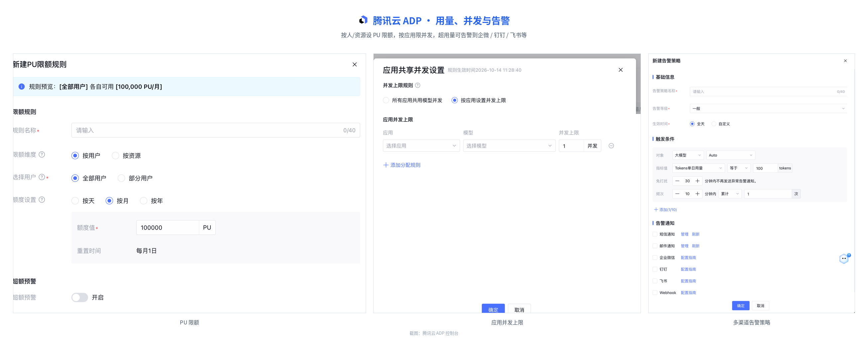This screenshot has width=868, height=352.
Task: Click the help icon beside 选择用户
Action: point(42,177)
